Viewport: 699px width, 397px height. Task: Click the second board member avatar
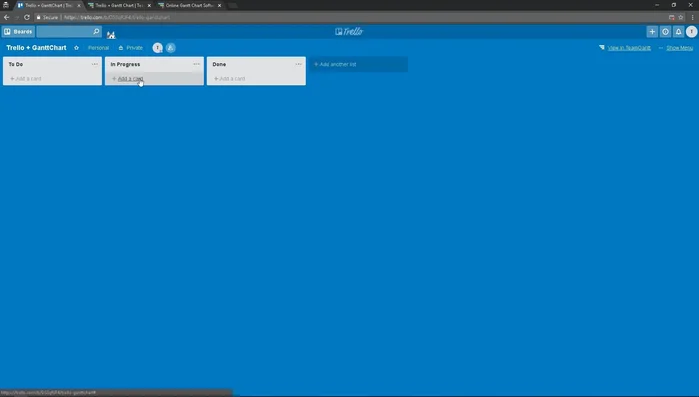(x=171, y=48)
